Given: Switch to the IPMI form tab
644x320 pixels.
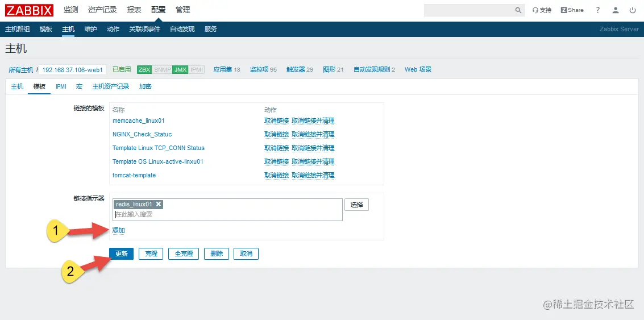Looking at the screenshot, I should pyautogui.click(x=61, y=86).
